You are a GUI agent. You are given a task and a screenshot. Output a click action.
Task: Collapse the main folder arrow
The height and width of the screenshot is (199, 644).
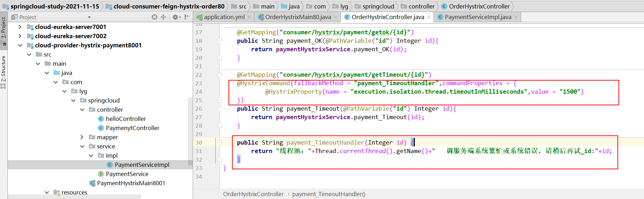38,64
